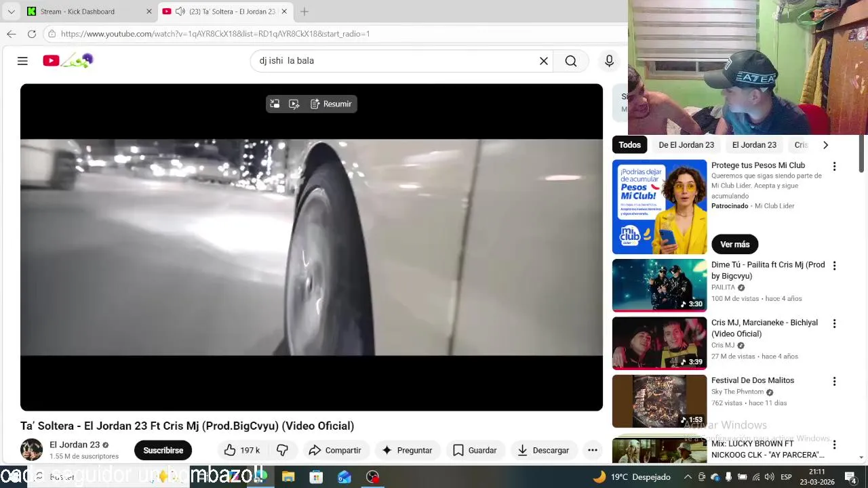
Task: Open Sky The Phvntom channel name
Action: 737,392
